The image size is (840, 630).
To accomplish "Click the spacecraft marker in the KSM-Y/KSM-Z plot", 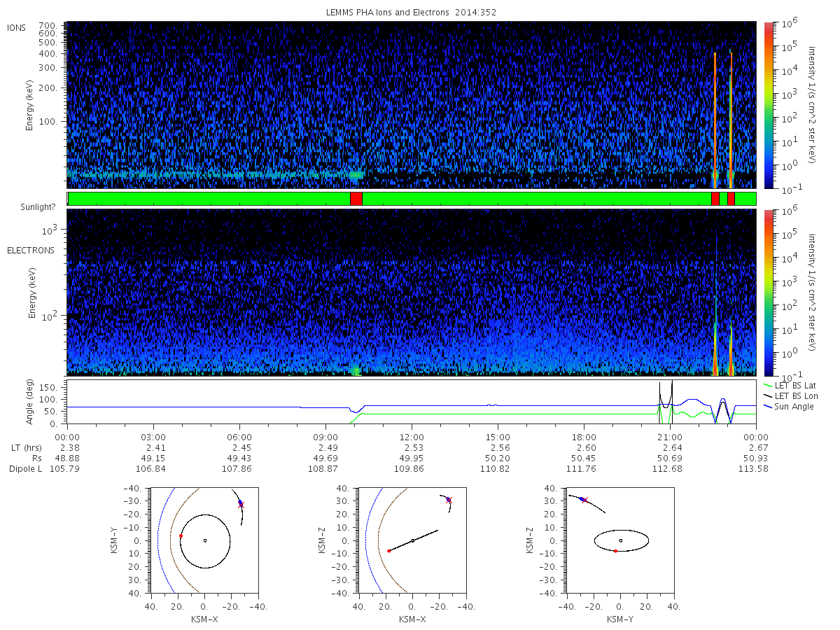I will click(x=582, y=499).
